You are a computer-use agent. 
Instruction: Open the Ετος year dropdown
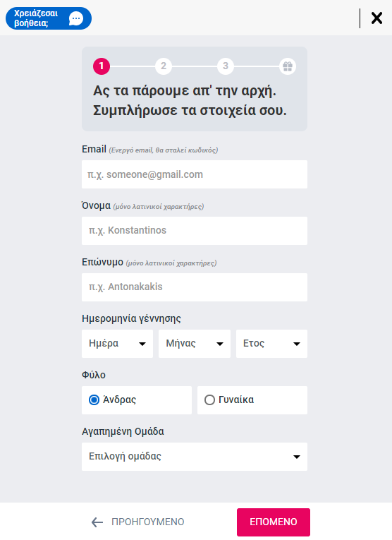[x=271, y=344]
